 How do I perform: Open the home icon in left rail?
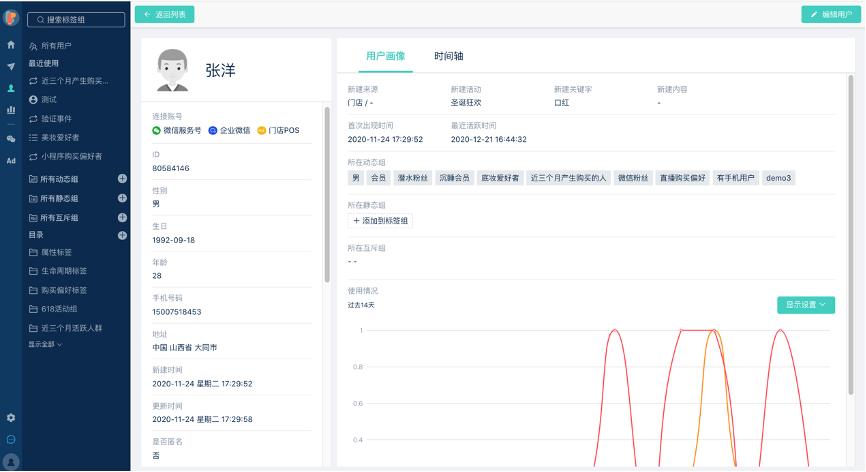[11, 45]
